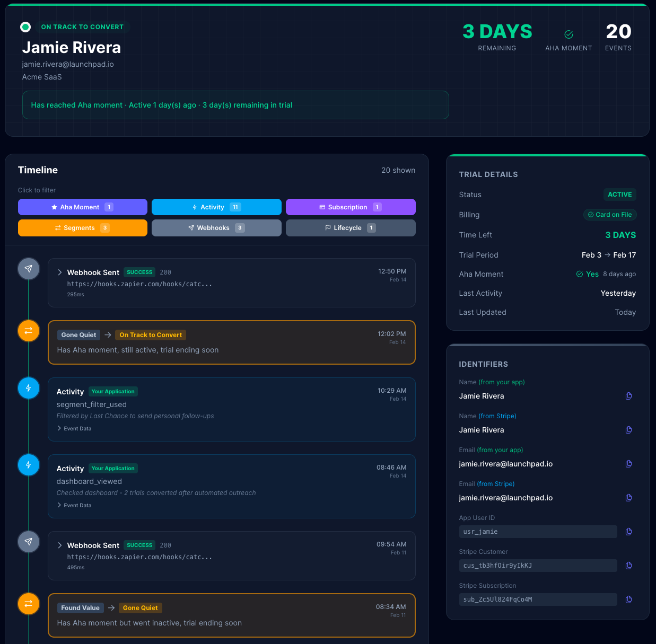Toggle the Lifecycle filter
The height and width of the screenshot is (644, 656).
click(350, 227)
